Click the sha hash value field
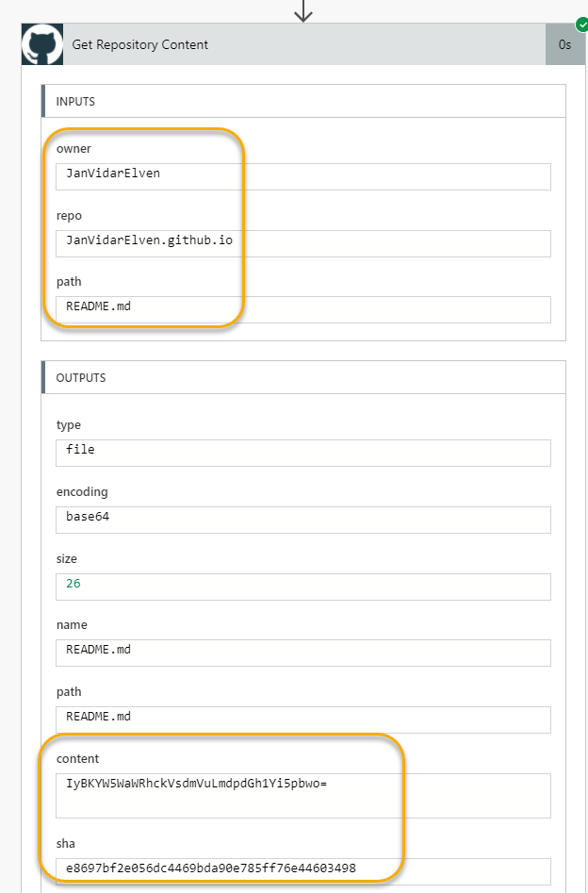This screenshot has width=588, height=893. [x=303, y=871]
